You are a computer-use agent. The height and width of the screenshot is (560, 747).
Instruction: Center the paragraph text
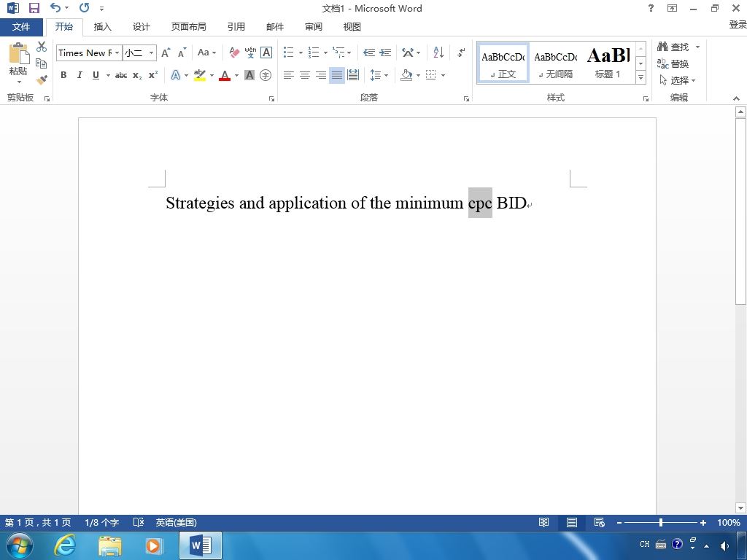[x=304, y=75]
